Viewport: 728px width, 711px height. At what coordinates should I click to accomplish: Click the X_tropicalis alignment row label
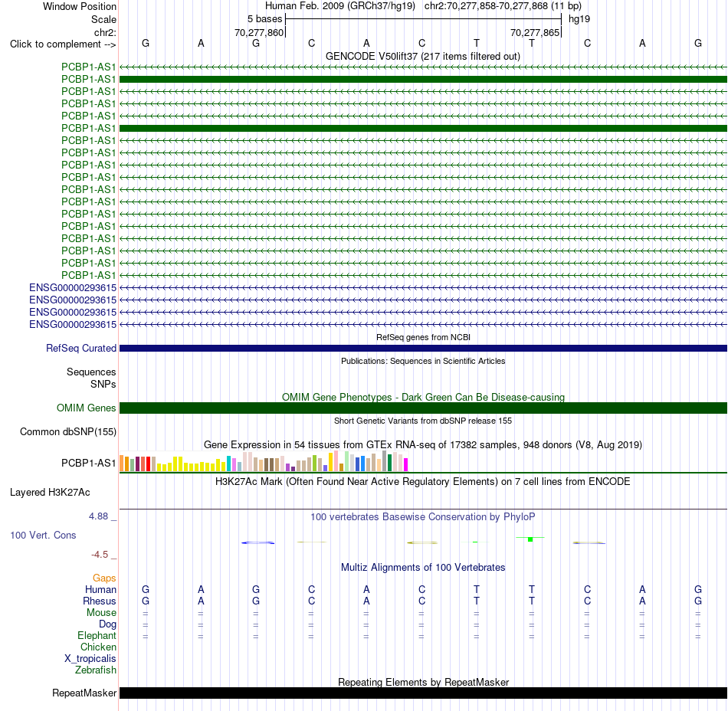click(90, 659)
